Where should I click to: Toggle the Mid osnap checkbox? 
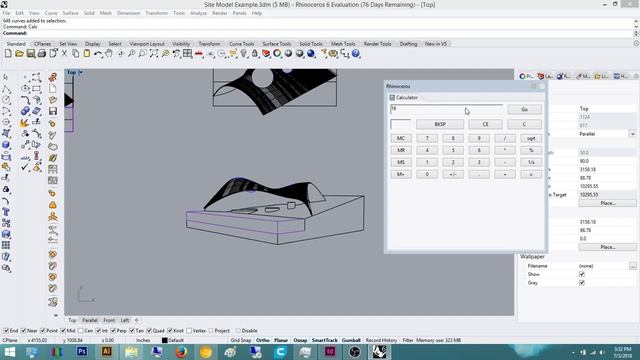63,331
